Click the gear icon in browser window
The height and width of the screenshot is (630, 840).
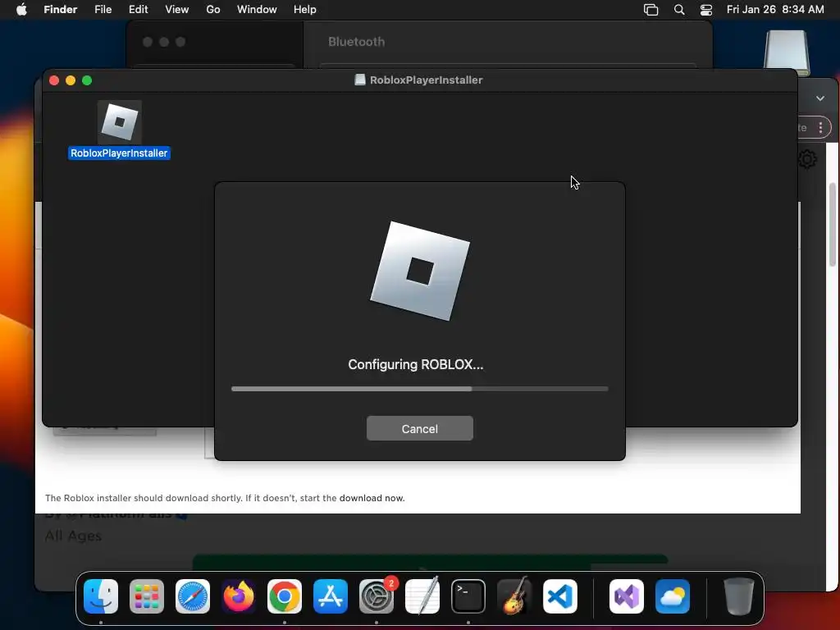click(x=808, y=160)
